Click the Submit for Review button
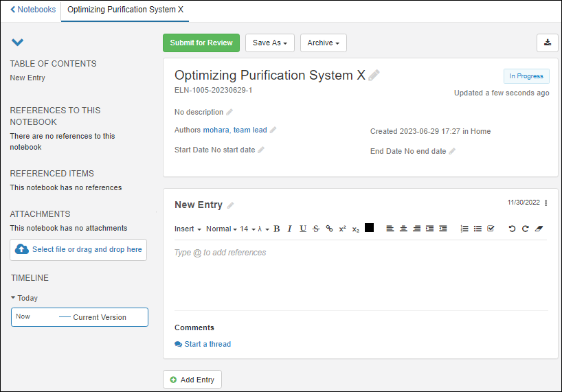The height and width of the screenshot is (392, 562). pos(201,43)
